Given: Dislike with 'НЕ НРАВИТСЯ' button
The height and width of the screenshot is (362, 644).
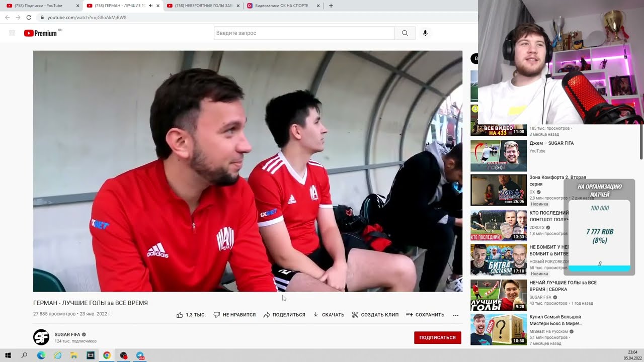Looking at the screenshot, I should 234,315.
